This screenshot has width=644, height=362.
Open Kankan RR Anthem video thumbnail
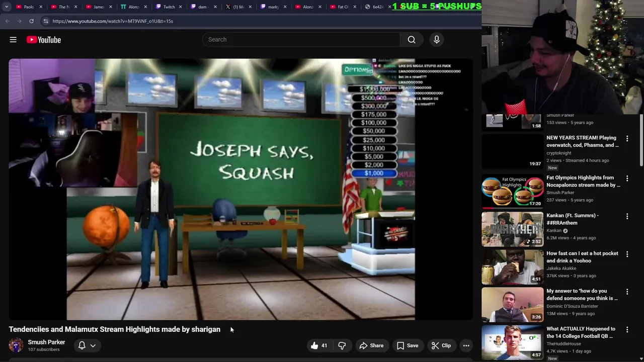tap(513, 229)
